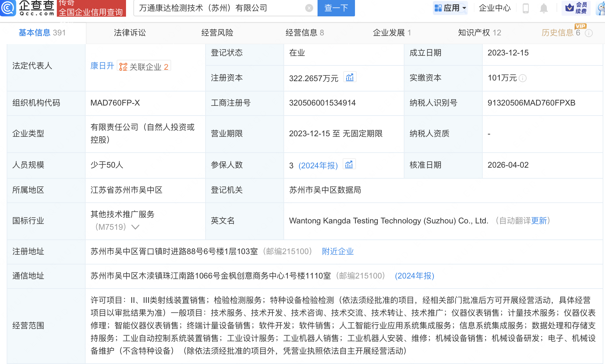Open registered capital chart icon

(x=350, y=77)
